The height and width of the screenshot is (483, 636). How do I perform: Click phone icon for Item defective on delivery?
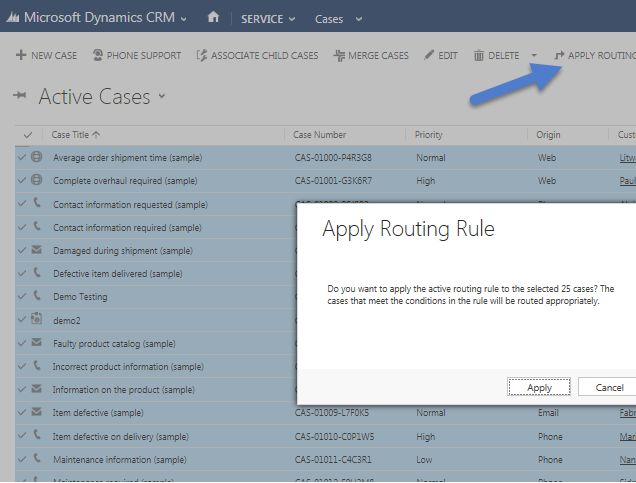(x=37, y=435)
